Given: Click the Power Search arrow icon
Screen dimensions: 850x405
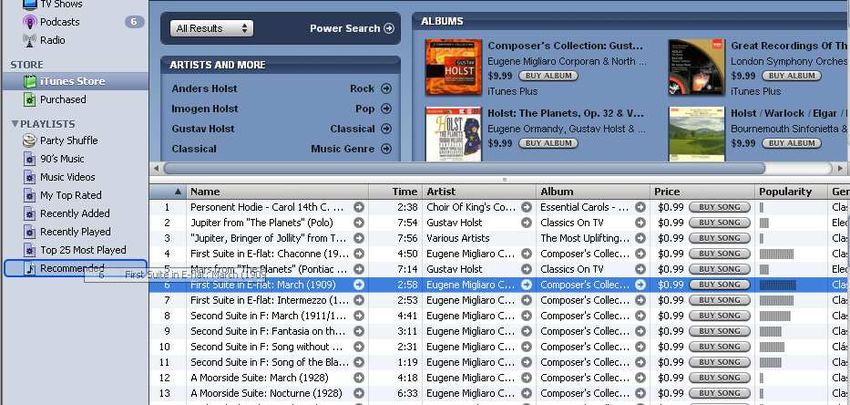Looking at the screenshot, I should tap(389, 29).
